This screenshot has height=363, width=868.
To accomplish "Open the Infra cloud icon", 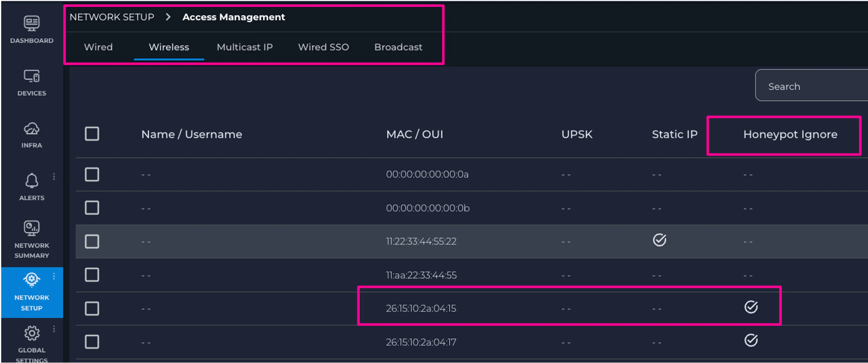I will [32, 129].
